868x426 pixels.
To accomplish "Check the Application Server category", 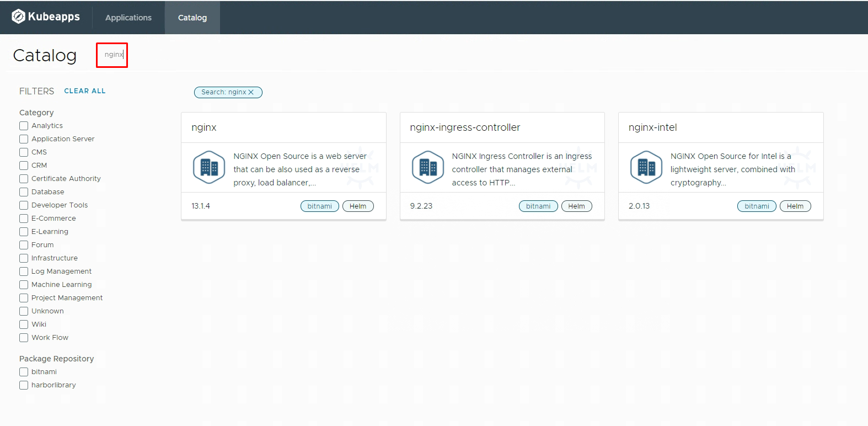I will point(24,139).
